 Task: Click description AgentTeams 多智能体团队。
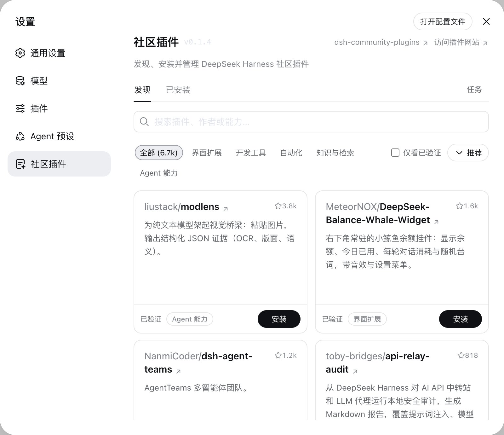[x=197, y=388]
